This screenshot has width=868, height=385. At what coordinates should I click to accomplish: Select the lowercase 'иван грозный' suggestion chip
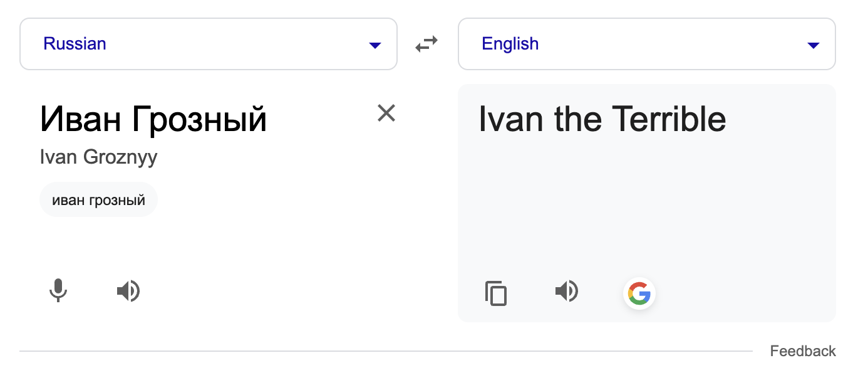click(98, 201)
